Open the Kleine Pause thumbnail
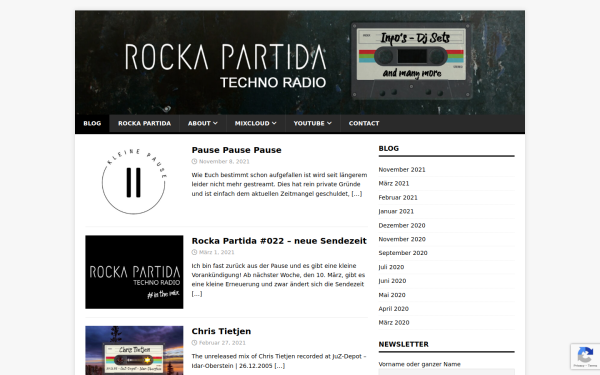The image size is (600, 375). (134, 181)
